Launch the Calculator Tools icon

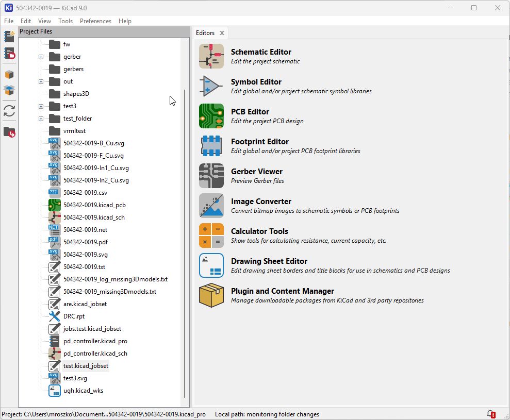coord(211,236)
